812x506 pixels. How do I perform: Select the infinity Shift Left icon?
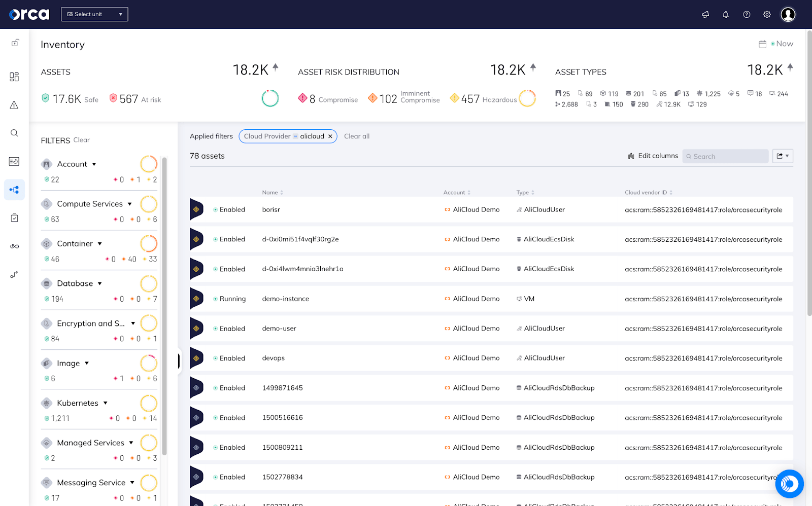(x=14, y=246)
